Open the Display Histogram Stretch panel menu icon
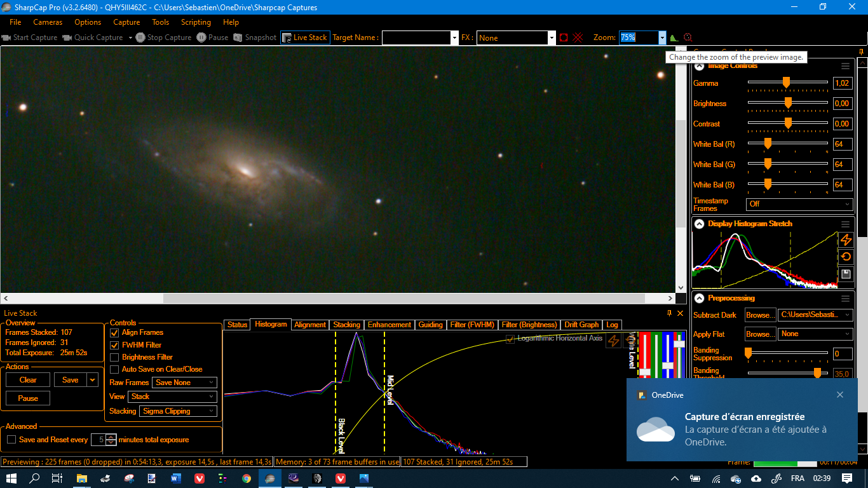This screenshot has height=488, width=868. (x=845, y=224)
